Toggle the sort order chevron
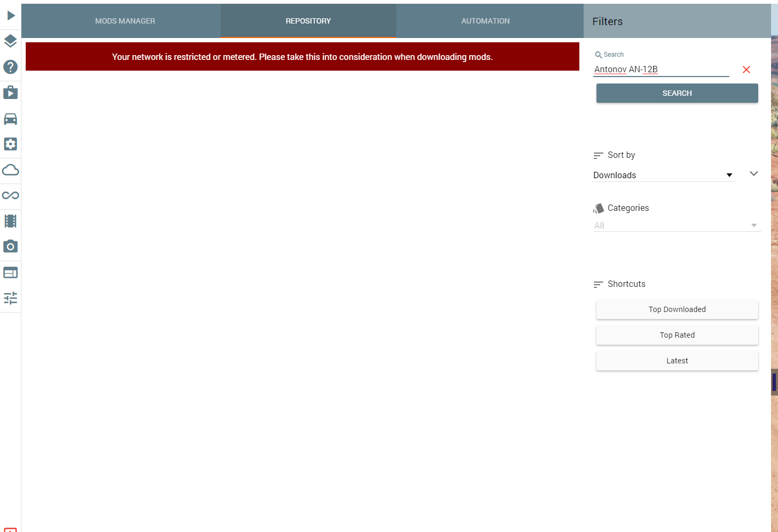Viewport: 778px width, 532px height. (x=754, y=173)
